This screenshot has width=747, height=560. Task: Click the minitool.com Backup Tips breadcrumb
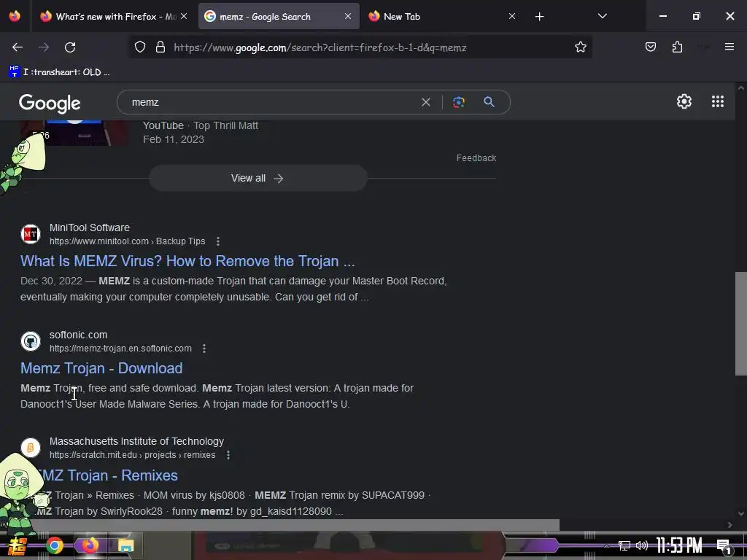click(x=127, y=241)
